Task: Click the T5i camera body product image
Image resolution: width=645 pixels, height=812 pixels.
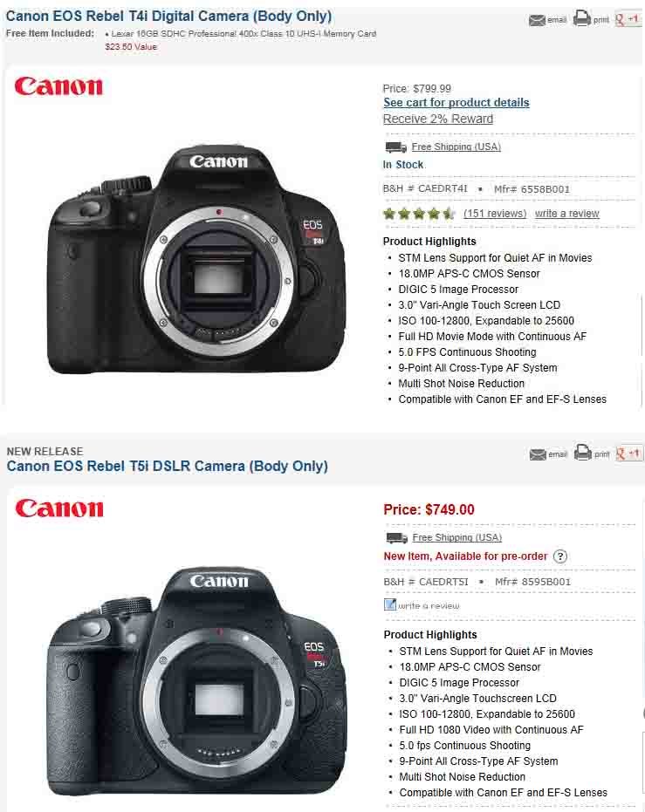Action: coord(196,681)
